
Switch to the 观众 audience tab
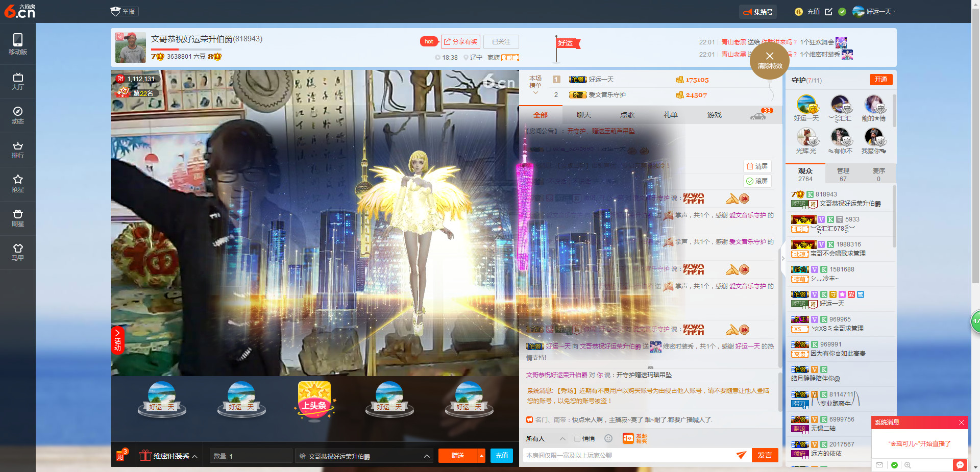805,174
